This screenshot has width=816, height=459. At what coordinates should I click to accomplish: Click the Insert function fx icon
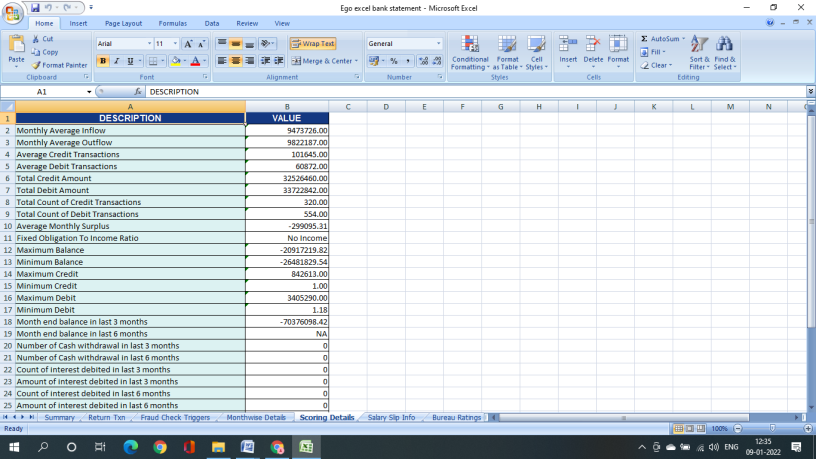(138, 92)
